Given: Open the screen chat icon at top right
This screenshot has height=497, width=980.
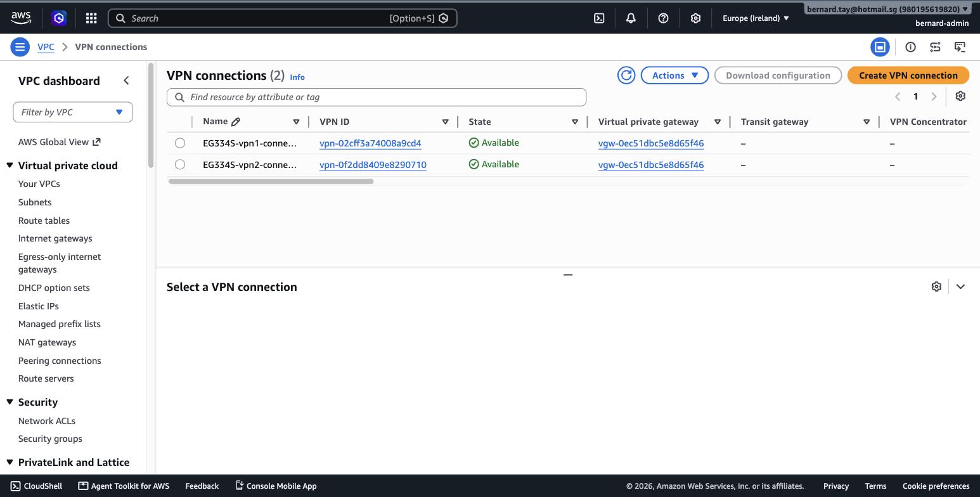Looking at the screenshot, I should (960, 47).
